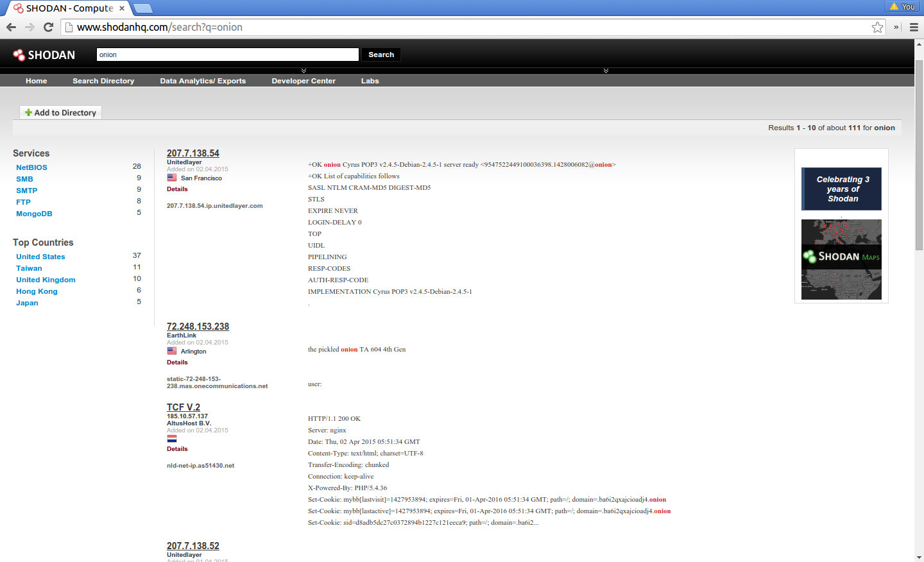
Task: Filter services by NetBIOS
Action: click(x=31, y=167)
